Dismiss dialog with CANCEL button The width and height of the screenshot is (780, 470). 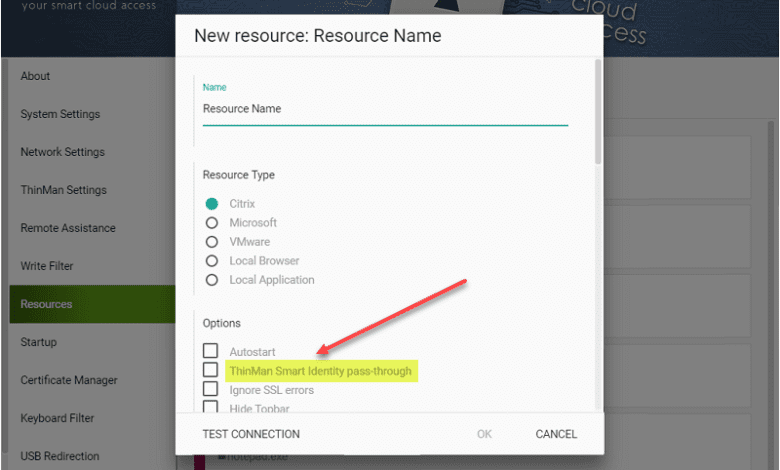click(x=556, y=434)
